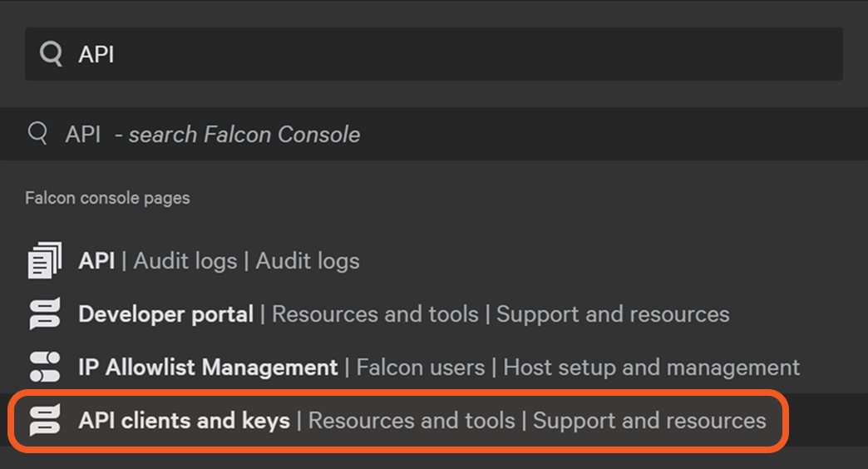Click 'Resources and tools' in Developer portal row
The width and height of the screenshot is (868, 469).
coord(375,314)
